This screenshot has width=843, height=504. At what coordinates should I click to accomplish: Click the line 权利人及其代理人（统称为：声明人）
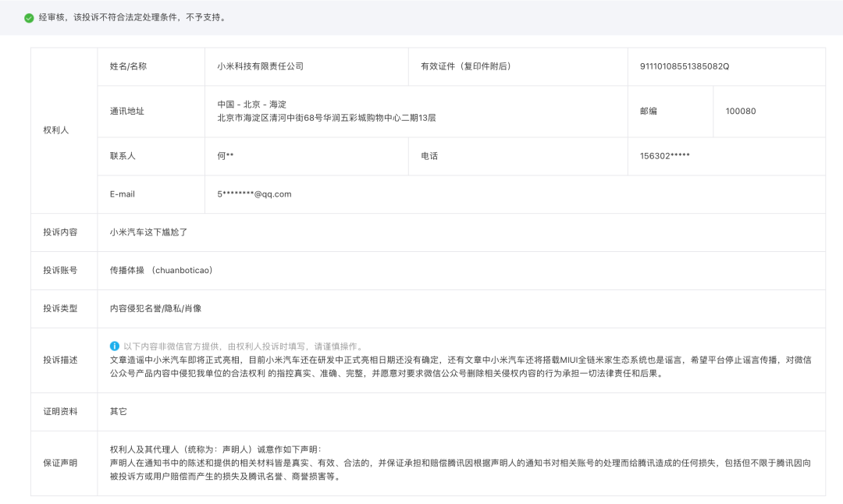[182, 449]
